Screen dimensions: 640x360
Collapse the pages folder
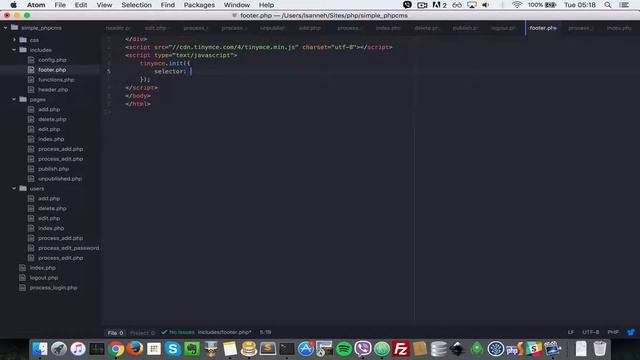pos(14,99)
